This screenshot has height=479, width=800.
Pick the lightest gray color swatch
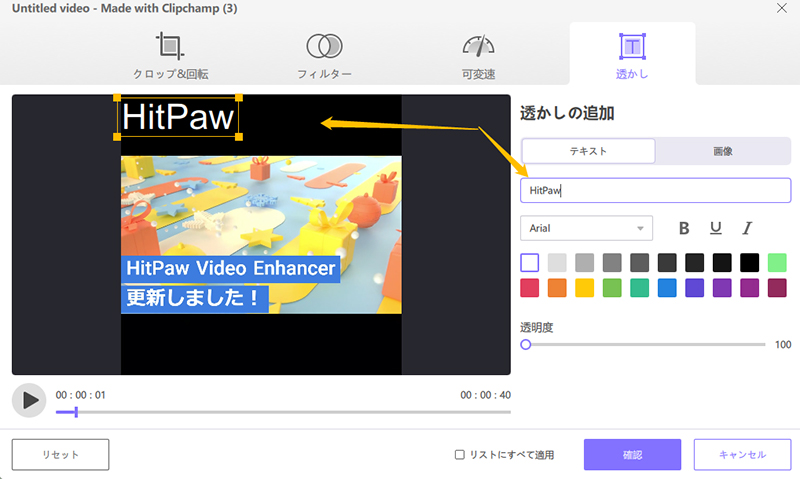pos(557,263)
